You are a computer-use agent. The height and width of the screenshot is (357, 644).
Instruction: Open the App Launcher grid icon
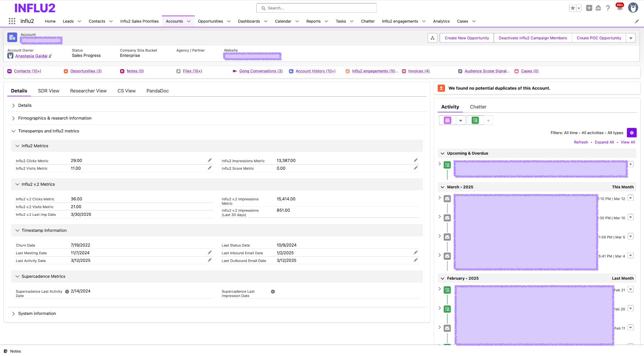click(12, 21)
